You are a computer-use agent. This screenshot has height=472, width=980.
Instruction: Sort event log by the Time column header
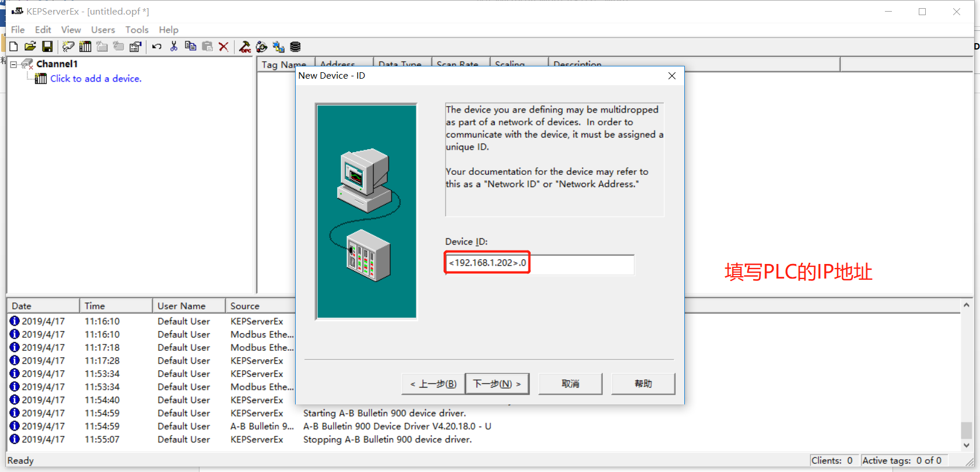pos(116,306)
